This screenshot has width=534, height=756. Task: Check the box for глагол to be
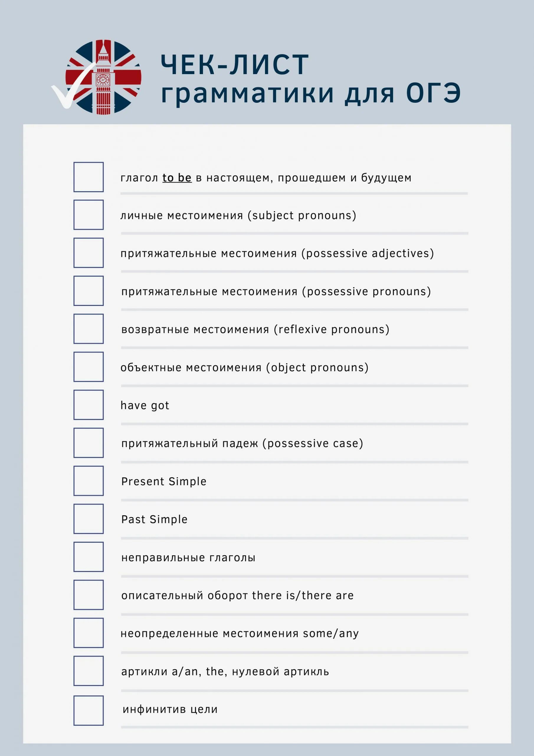(89, 177)
